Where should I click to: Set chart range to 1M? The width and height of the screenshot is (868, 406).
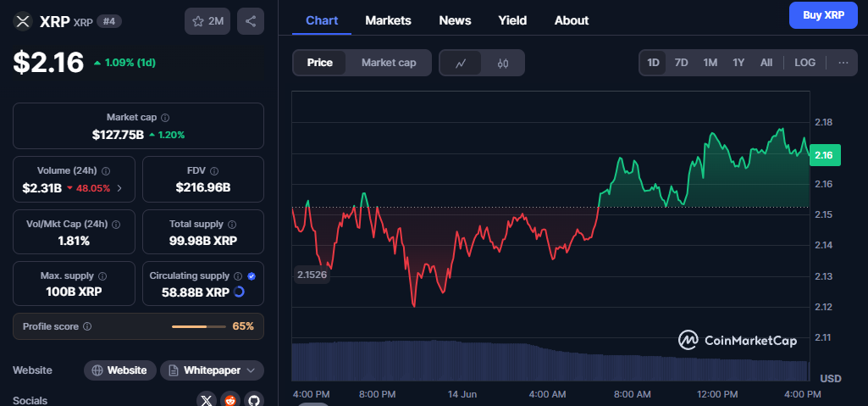coord(710,63)
